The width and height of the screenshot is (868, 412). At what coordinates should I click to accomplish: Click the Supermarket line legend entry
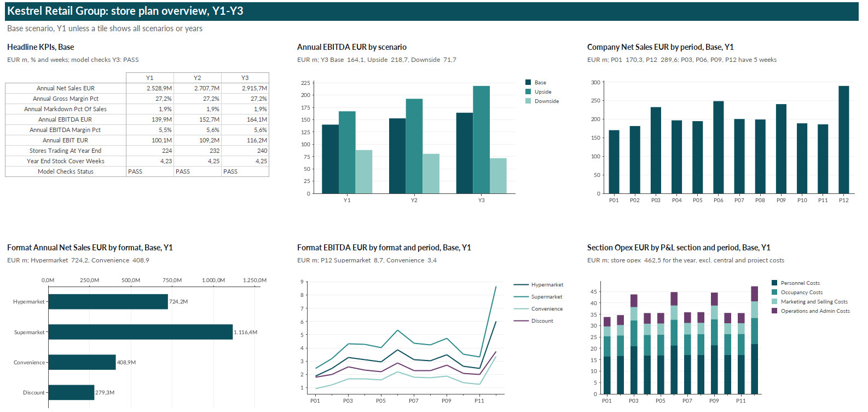pyautogui.click(x=538, y=297)
